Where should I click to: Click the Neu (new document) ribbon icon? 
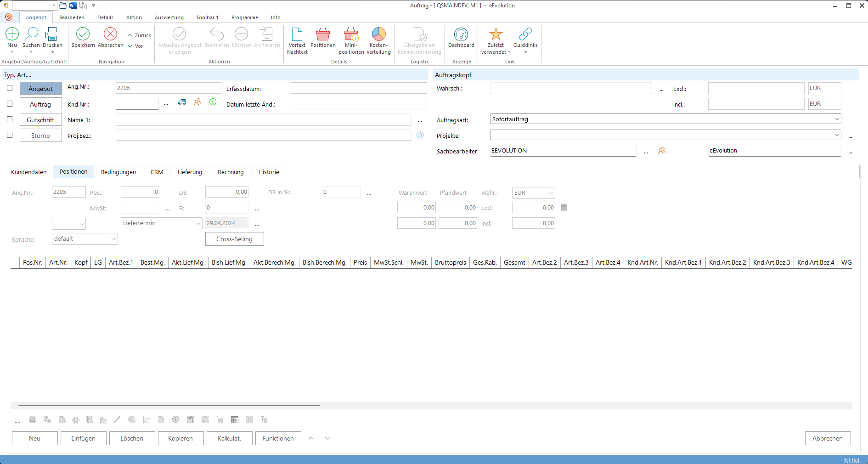click(12, 34)
